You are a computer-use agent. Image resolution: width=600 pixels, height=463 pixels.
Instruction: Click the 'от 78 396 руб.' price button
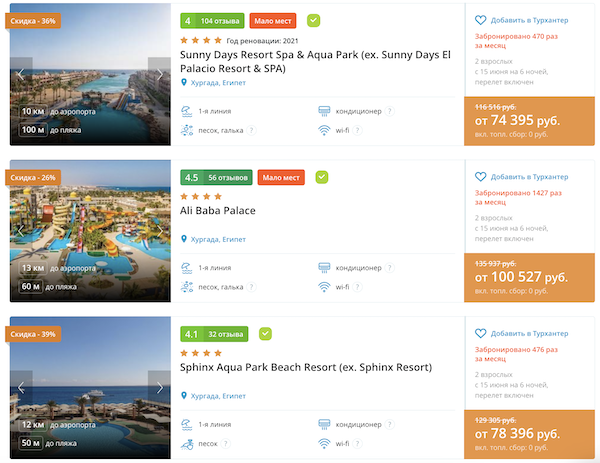(x=529, y=435)
